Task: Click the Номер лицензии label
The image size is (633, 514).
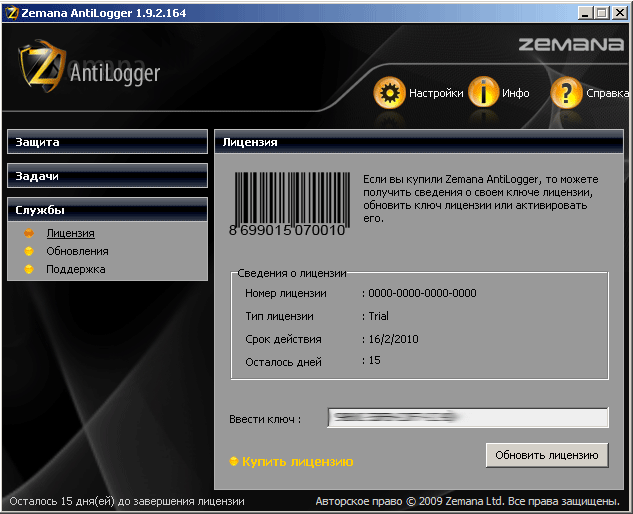Action: click(286, 293)
